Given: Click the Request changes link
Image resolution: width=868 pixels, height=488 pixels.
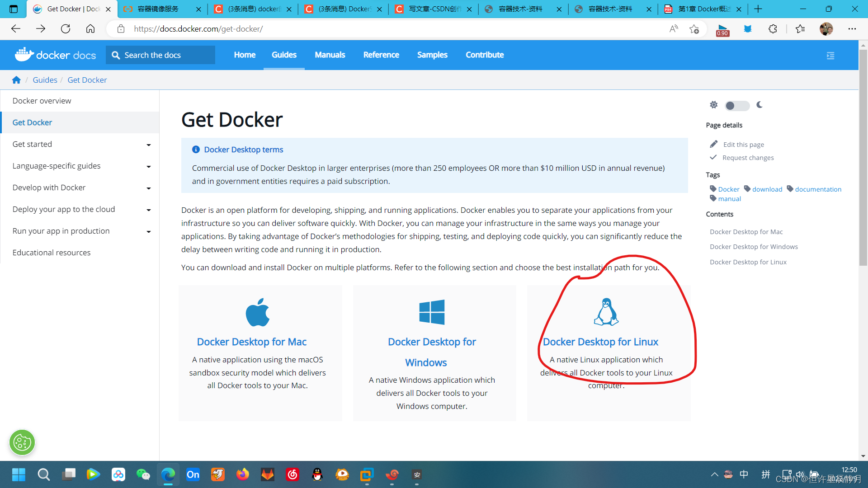Looking at the screenshot, I should [x=748, y=157].
